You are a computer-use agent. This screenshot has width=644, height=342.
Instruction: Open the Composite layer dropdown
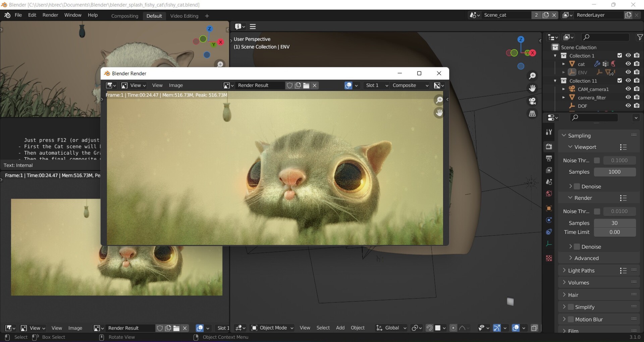(410, 85)
